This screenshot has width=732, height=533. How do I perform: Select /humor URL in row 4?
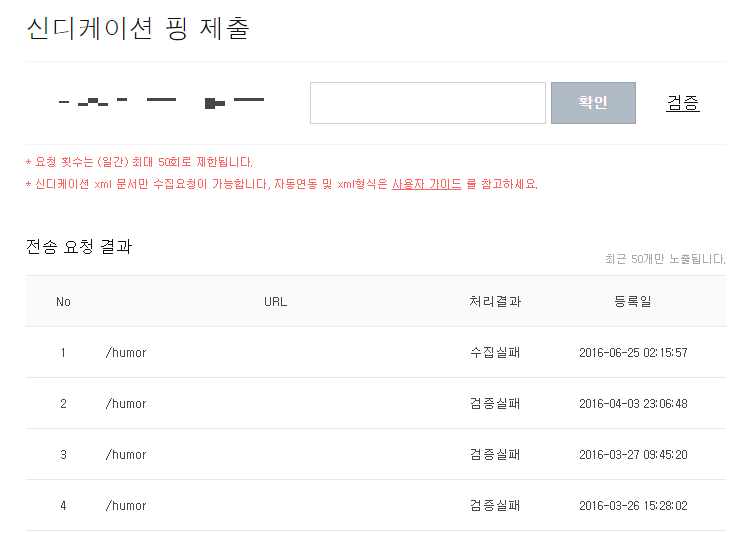(126, 506)
